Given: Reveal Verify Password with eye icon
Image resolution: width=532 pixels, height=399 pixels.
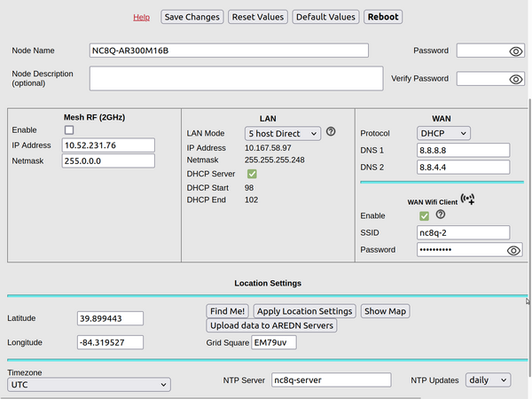Looking at the screenshot, I should 516,79.
